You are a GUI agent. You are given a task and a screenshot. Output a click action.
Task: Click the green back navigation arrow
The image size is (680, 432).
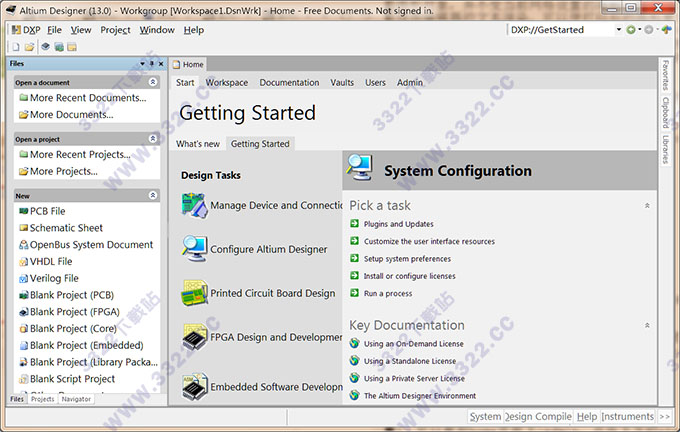631,30
